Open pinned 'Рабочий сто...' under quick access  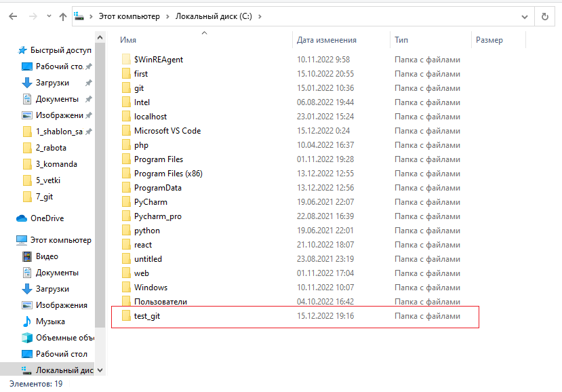57,66
